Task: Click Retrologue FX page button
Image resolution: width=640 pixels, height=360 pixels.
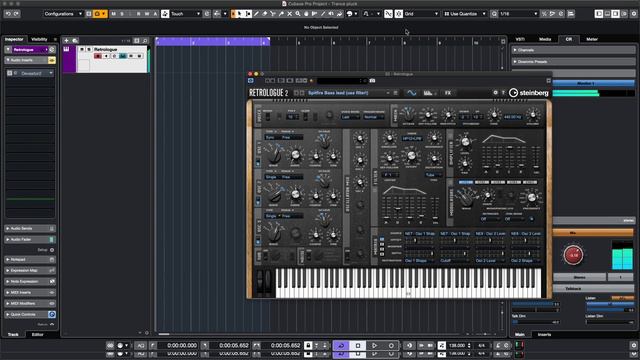Action: (x=448, y=93)
